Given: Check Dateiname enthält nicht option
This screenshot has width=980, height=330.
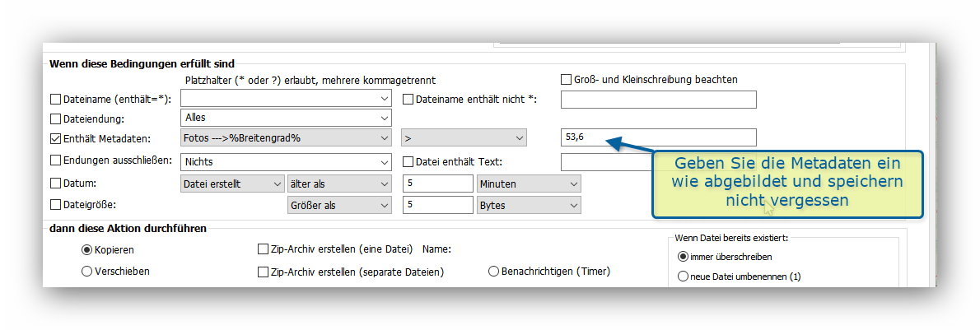Looking at the screenshot, I should pos(408,100).
